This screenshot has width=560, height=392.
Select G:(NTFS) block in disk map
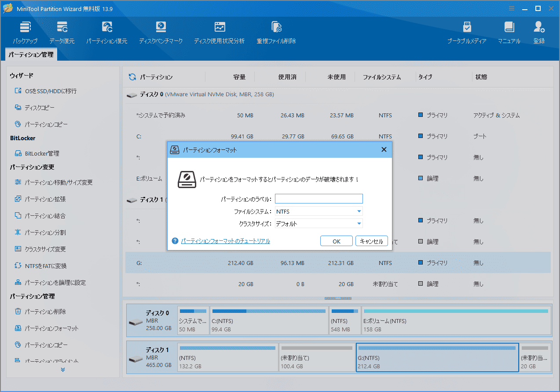coord(437,357)
